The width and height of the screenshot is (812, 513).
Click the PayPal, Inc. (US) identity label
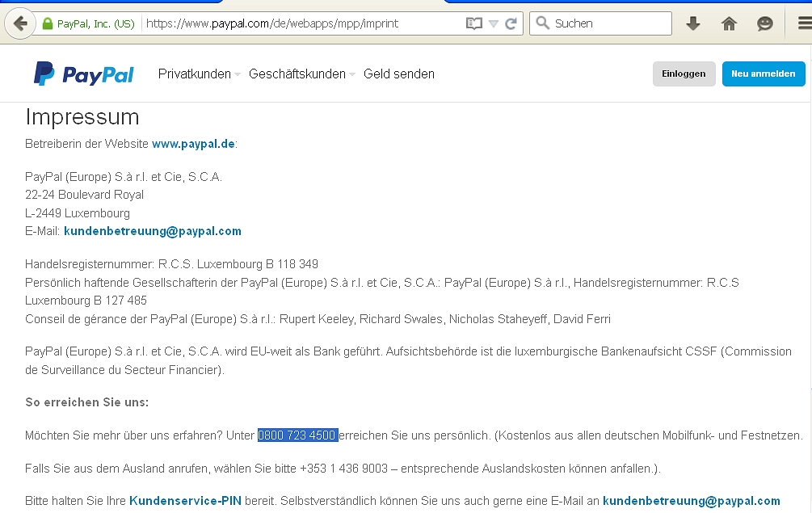[96, 23]
